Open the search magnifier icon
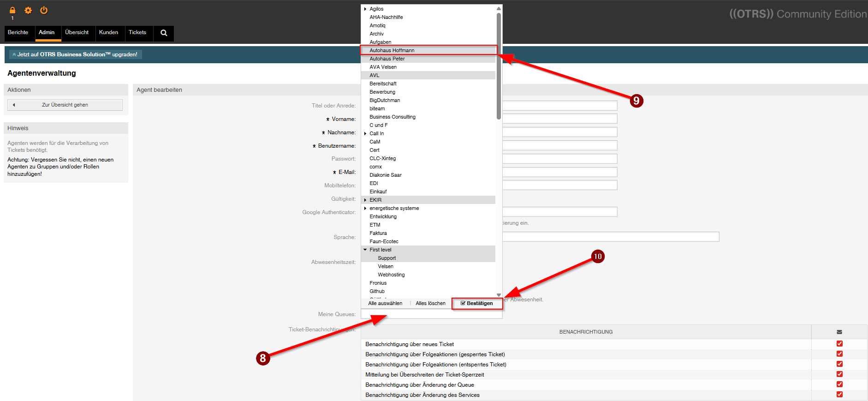 click(x=164, y=33)
